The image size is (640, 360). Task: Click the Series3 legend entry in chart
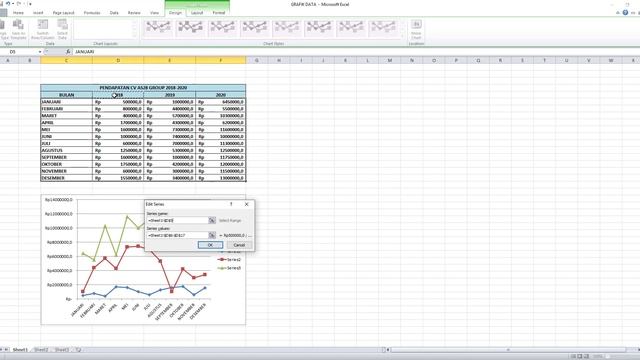230,268
